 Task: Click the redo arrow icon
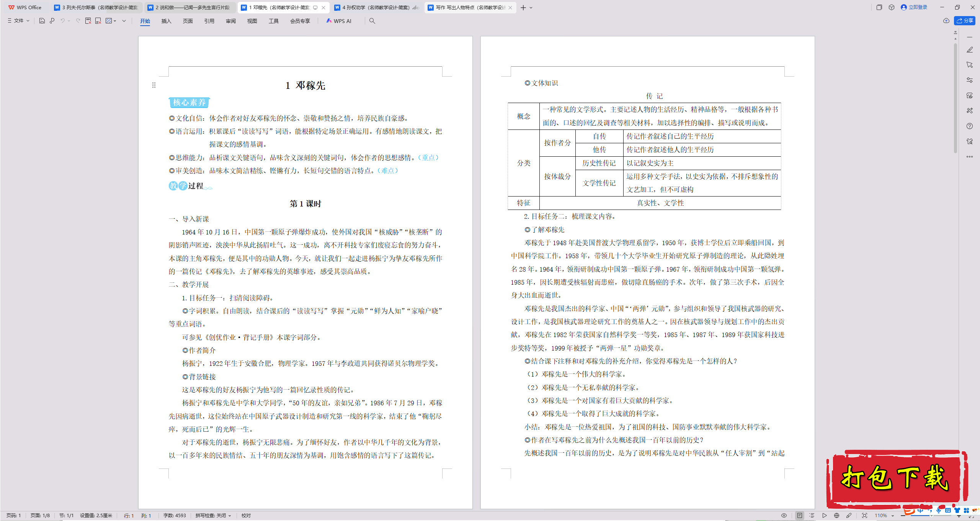[78, 21]
